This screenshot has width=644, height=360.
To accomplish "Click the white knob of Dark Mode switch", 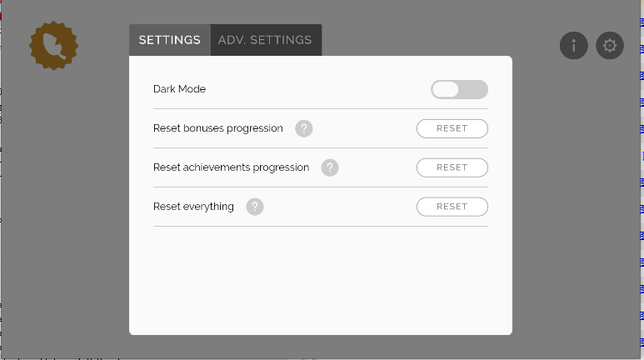I will coord(446,89).
